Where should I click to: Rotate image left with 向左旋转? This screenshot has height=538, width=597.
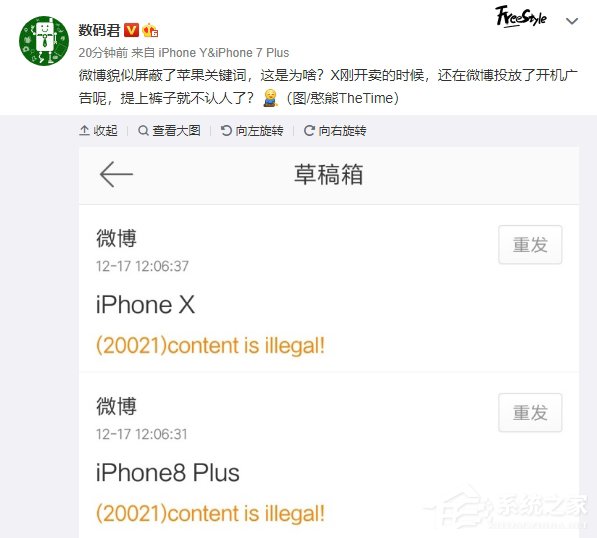point(252,131)
